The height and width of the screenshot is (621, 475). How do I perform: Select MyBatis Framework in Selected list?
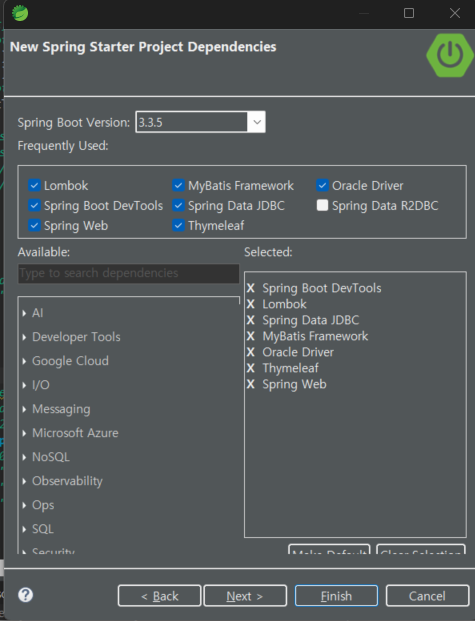(315, 336)
